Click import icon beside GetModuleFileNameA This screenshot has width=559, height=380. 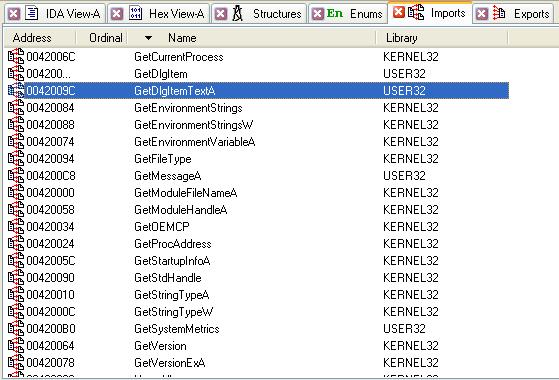[16, 193]
